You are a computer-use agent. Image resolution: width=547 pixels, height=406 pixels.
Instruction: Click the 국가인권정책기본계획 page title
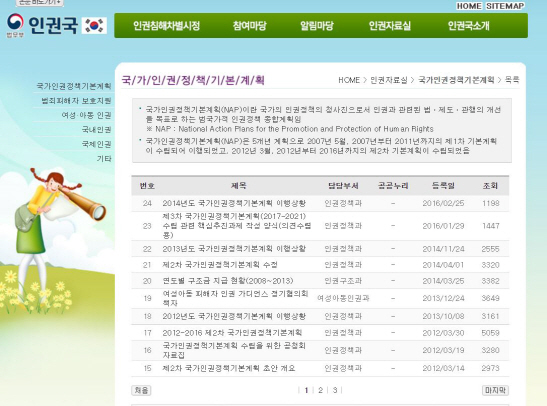click(x=193, y=80)
